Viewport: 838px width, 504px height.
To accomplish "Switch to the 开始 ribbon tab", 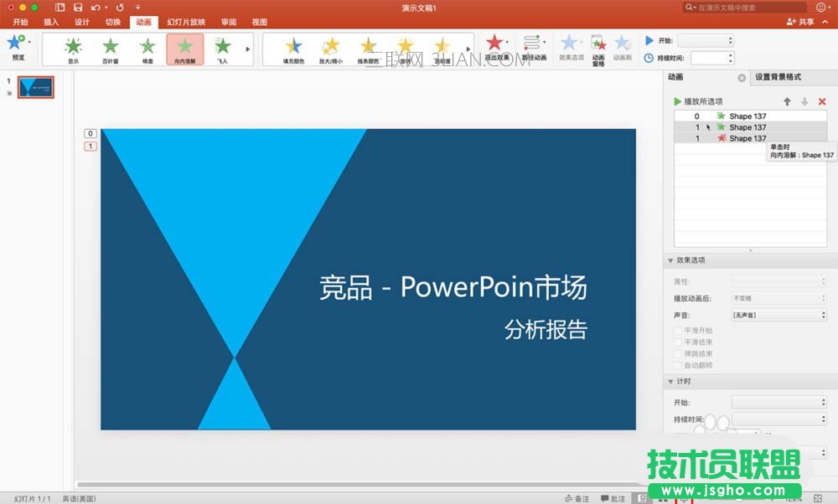I will (20, 22).
